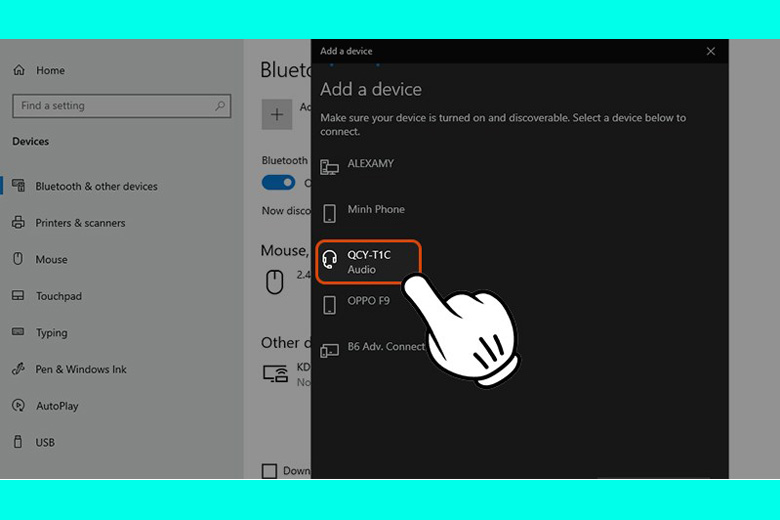Turn off the Bluetooth toggle switch
Viewport: 780px width, 520px height.
pos(279,183)
